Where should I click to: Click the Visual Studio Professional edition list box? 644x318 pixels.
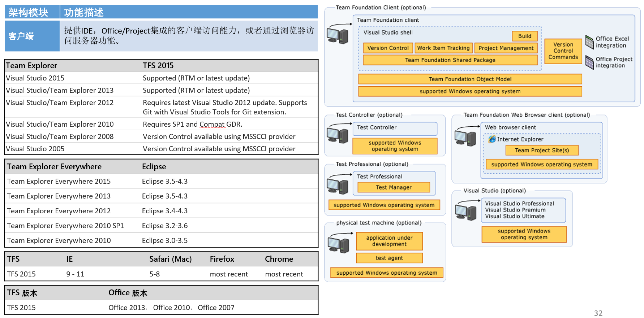524,210
